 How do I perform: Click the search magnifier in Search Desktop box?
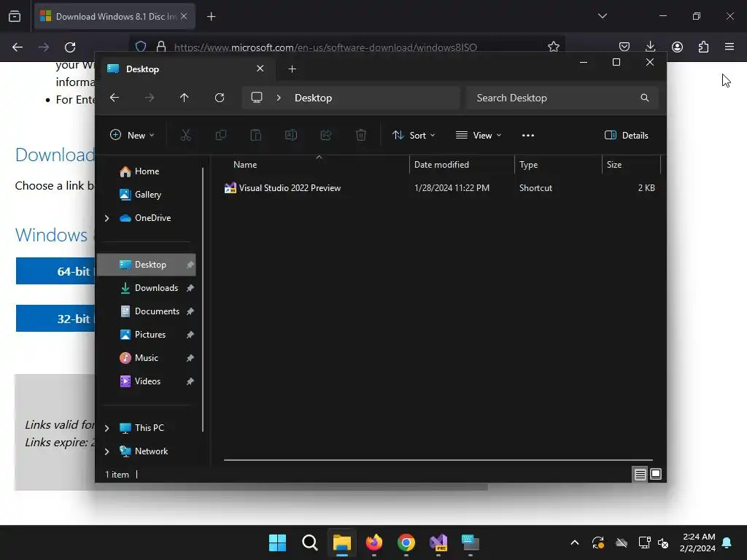tap(645, 98)
